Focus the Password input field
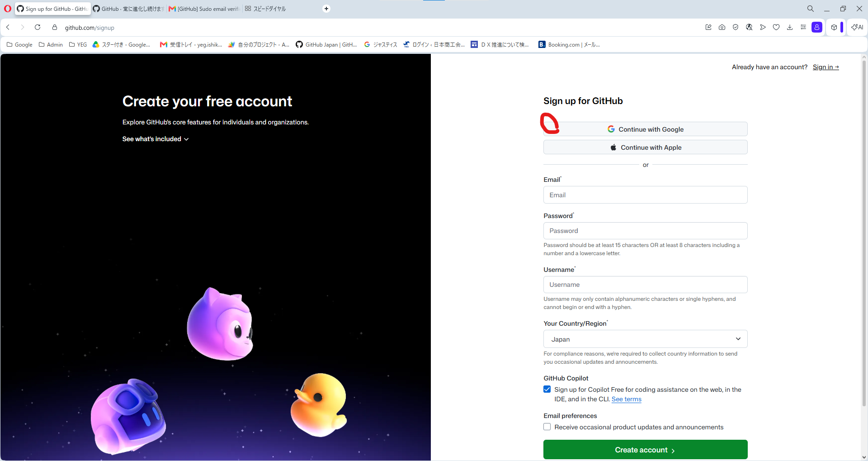The width and height of the screenshot is (868, 461). pyautogui.click(x=645, y=231)
